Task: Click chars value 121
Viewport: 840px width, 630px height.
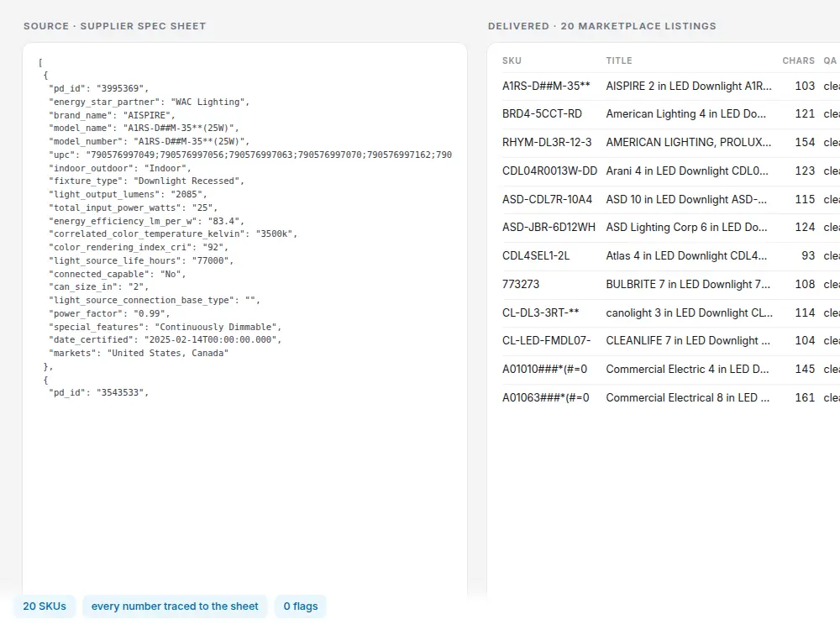Action: point(805,113)
